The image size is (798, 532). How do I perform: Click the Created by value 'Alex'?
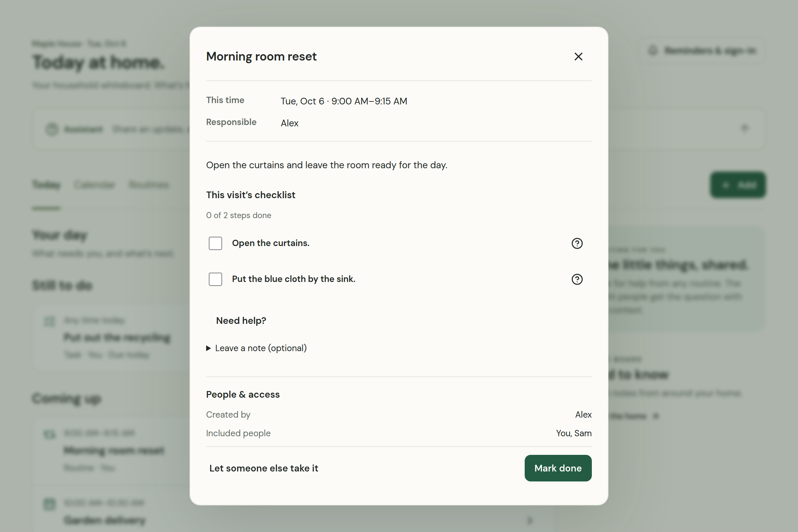click(x=583, y=415)
